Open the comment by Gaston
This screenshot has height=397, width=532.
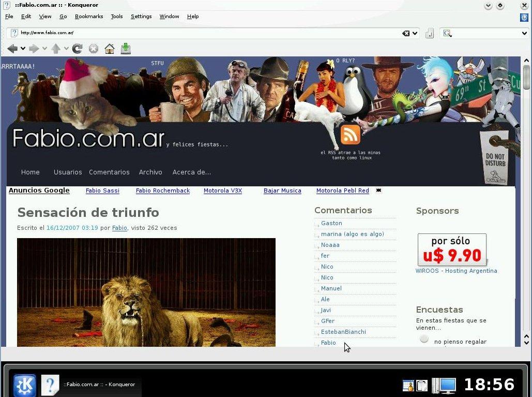click(x=331, y=223)
